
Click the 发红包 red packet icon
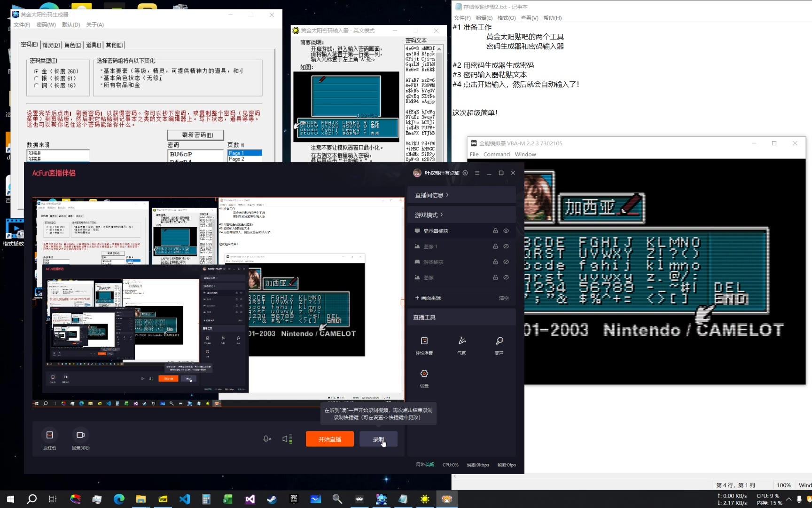50,436
